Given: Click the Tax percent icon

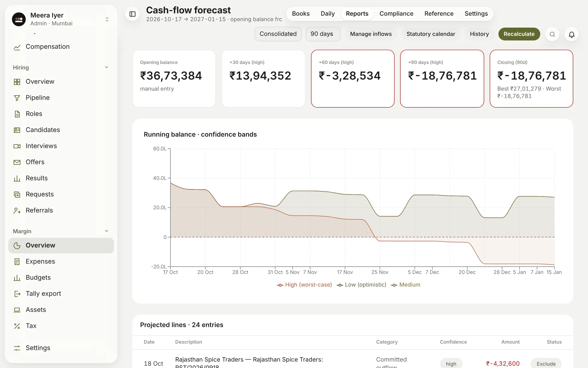Looking at the screenshot, I should [17, 326].
